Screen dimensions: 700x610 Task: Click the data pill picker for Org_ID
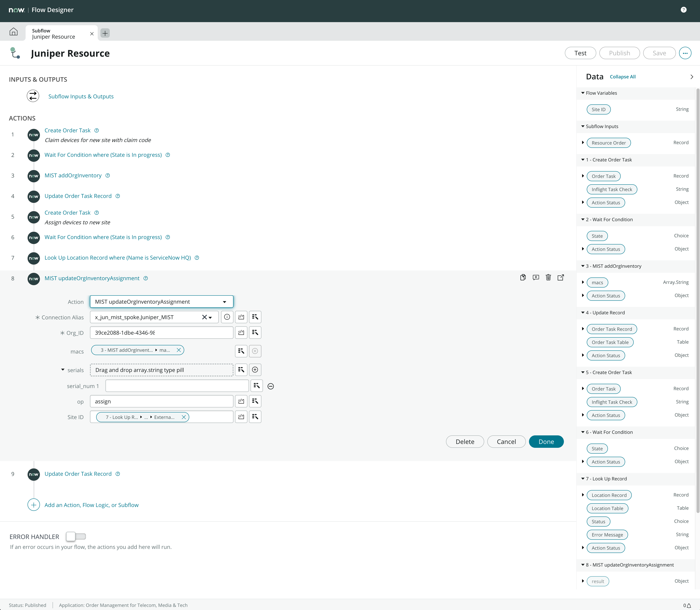click(x=255, y=333)
